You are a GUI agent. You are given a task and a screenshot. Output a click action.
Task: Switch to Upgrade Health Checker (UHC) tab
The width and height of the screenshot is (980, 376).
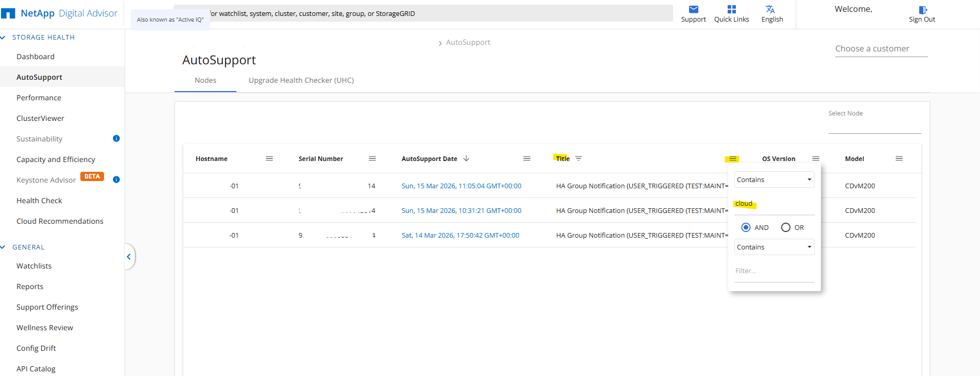click(301, 80)
